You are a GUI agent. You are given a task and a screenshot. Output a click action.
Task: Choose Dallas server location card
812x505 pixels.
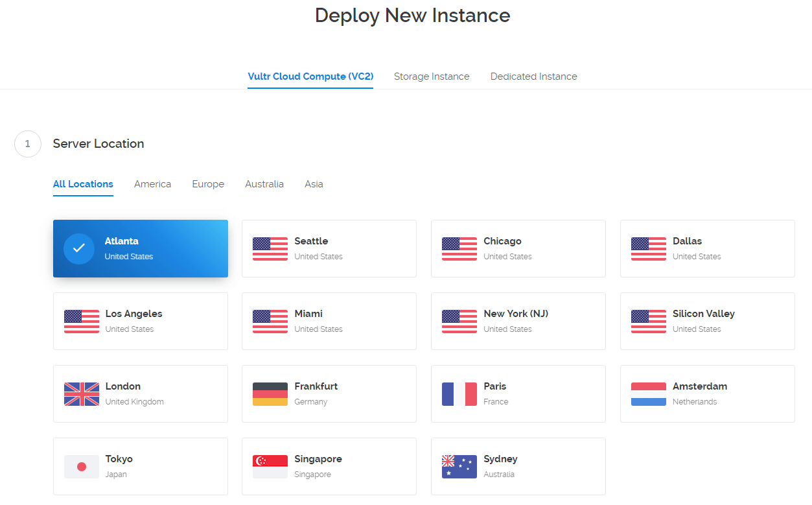coord(707,249)
